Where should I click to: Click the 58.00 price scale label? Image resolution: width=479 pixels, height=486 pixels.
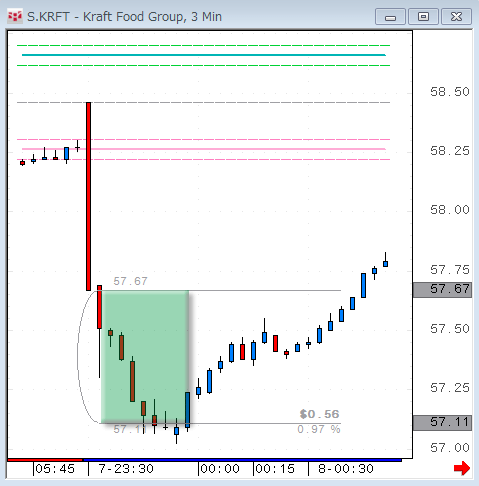click(450, 210)
